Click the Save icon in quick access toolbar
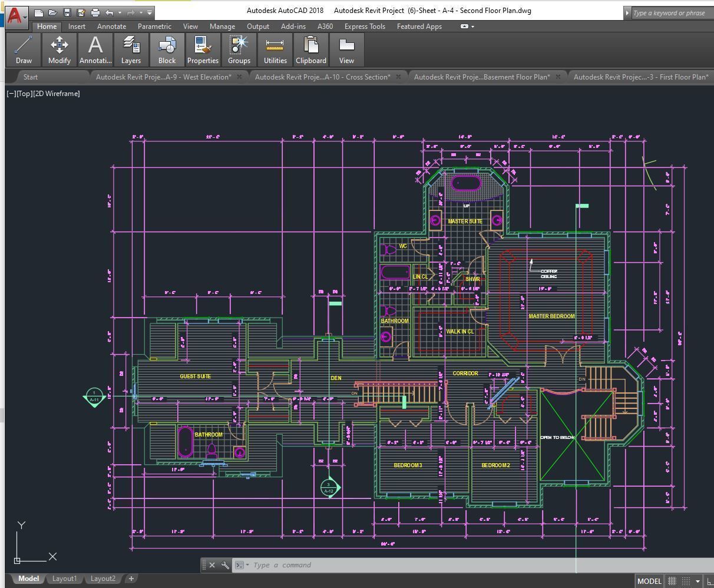 (x=67, y=12)
